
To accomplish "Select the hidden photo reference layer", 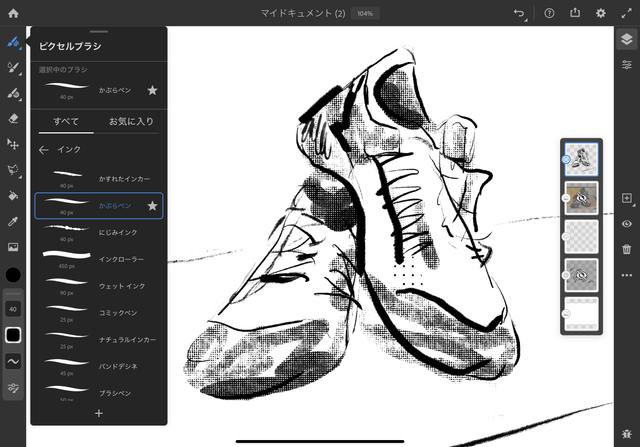I will 581,198.
